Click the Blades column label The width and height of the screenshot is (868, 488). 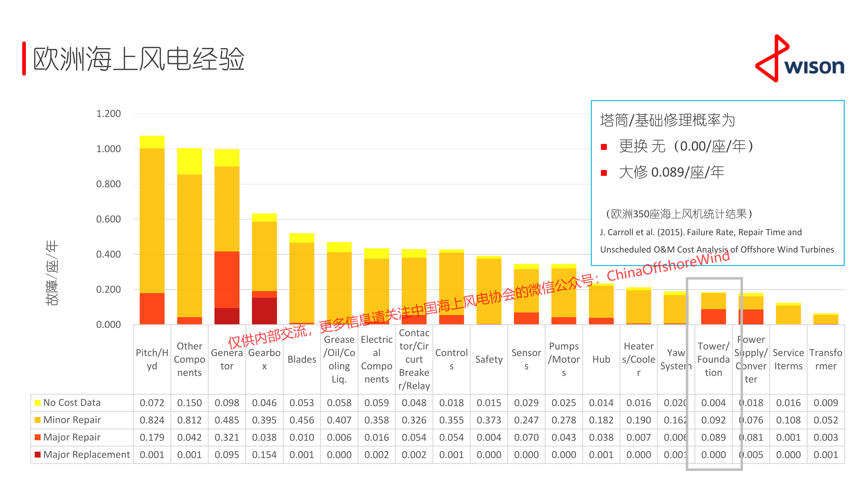[x=302, y=359]
